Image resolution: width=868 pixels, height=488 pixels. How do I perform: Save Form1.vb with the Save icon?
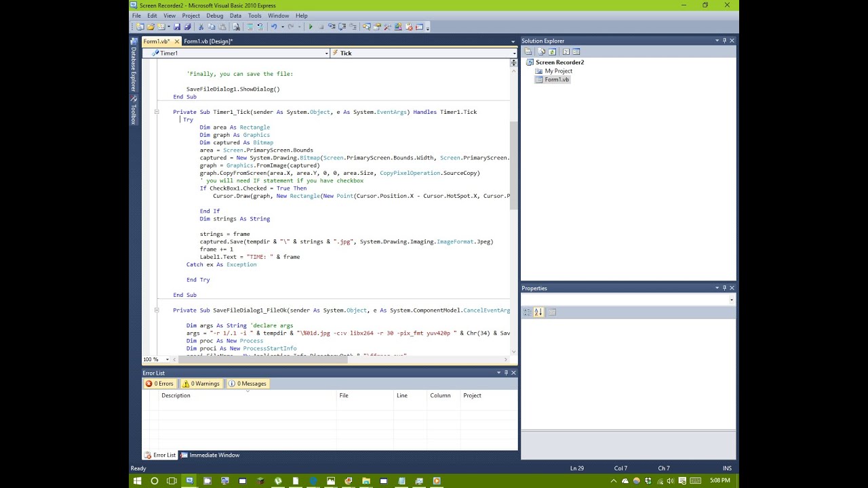[177, 27]
